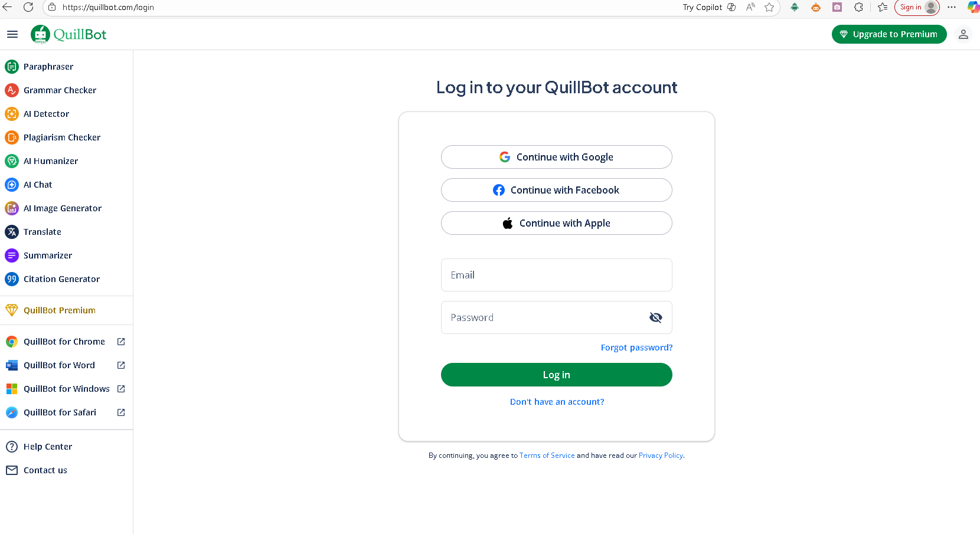The width and height of the screenshot is (980, 534).
Task: Open QuillBot Premium menu item
Action: pos(59,310)
